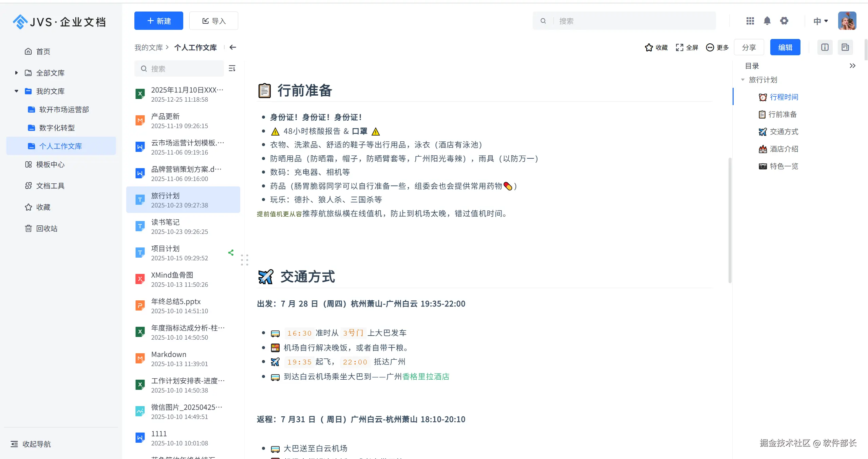This screenshot has width=868, height=459.
Task: Open the 香格里拉酒店 link
Action: (x=426, y=377)
